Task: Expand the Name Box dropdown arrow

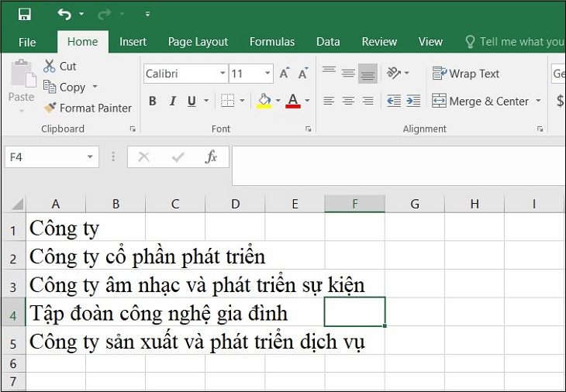Action: click(x=90, y=156)
